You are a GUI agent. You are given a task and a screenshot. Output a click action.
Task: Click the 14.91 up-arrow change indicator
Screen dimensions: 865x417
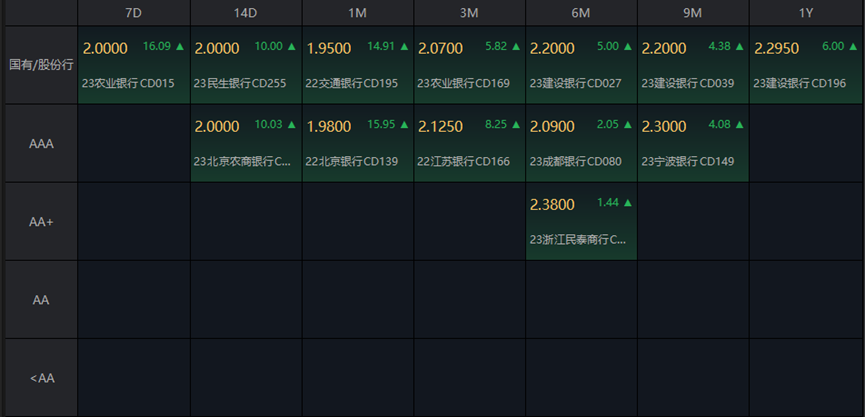388,46
